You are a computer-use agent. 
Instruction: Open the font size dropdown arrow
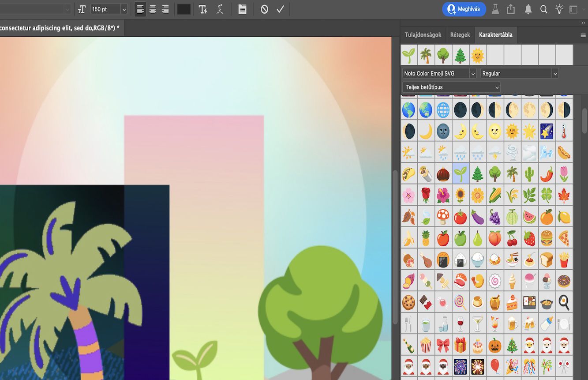click(x=124, y=9)
